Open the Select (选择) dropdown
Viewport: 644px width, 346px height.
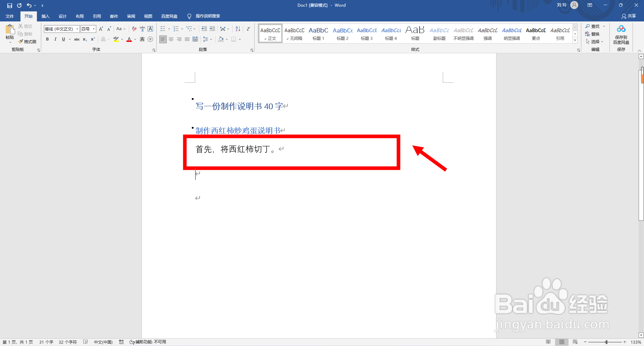[594, 42]
